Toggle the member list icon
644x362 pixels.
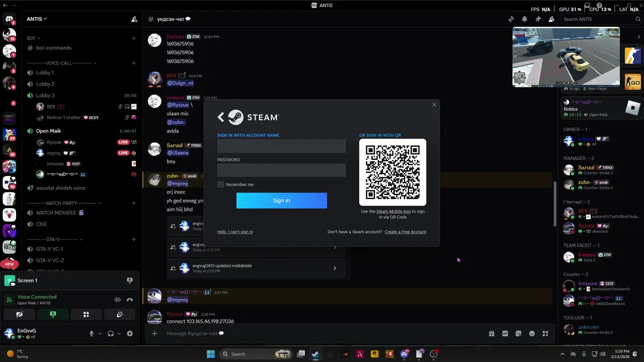[x=551, y=19]
